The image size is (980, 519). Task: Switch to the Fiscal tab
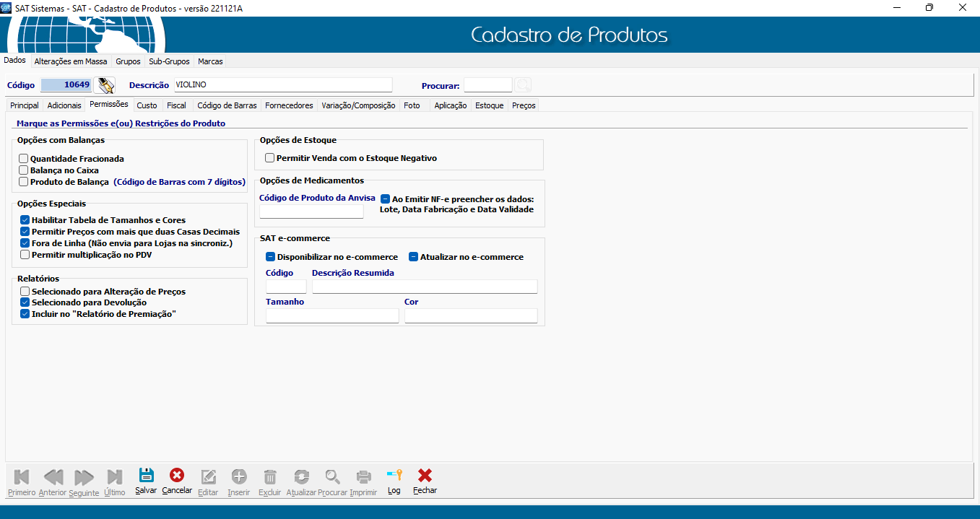[176, 105]
